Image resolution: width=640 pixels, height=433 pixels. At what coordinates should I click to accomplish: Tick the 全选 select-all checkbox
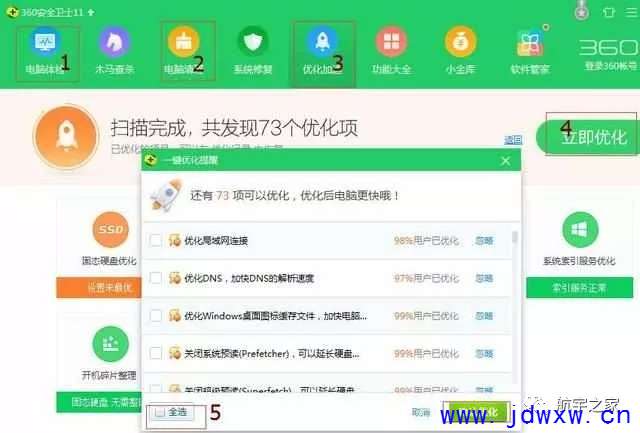click(x=160, y=412)
